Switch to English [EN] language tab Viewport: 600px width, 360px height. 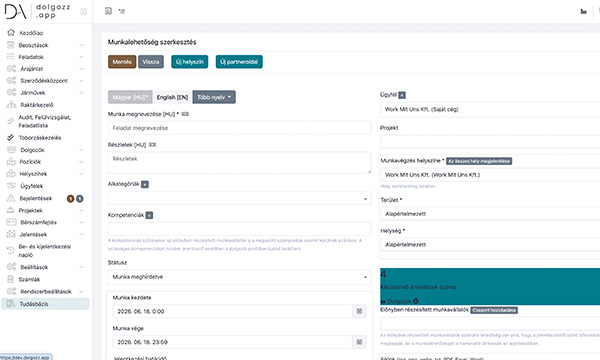pos(172,97)
